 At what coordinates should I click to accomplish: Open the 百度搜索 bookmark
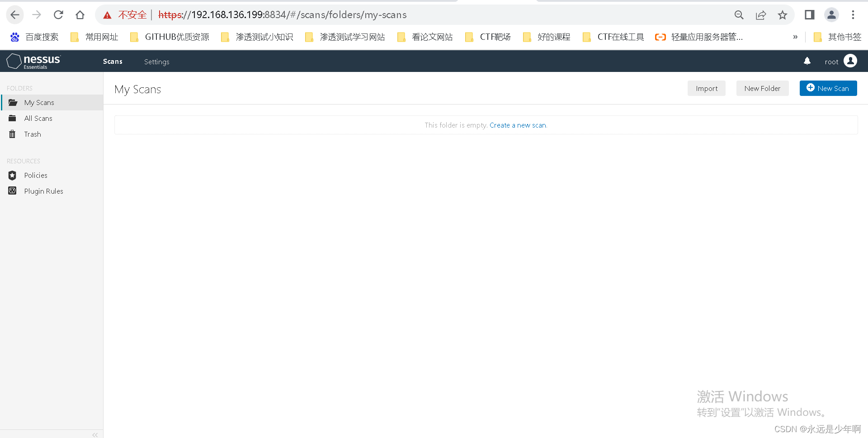[x=34, y=37]
